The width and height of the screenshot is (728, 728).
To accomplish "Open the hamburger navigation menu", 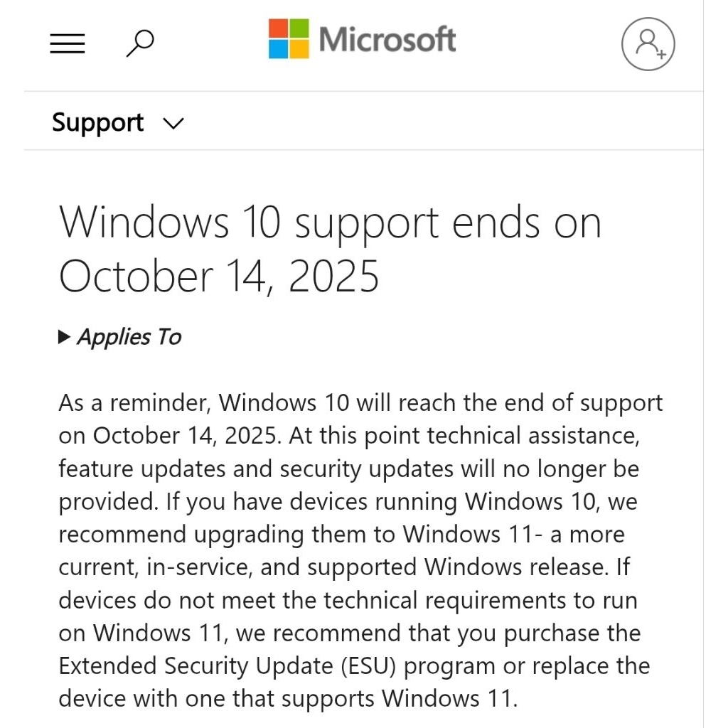I will (x=68, y=44).
